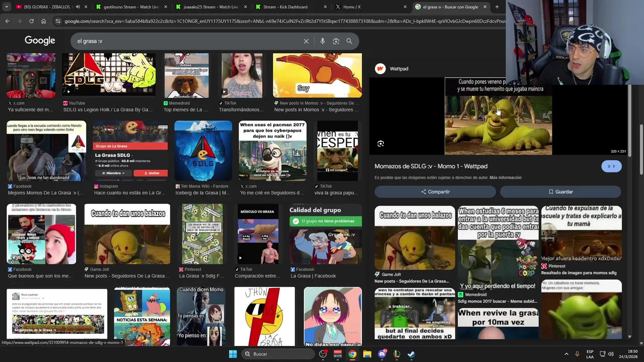The width and height of the screenshot is (644, 362).
Task: Open related Memedroid university meme image
Action: click(498, 248)
